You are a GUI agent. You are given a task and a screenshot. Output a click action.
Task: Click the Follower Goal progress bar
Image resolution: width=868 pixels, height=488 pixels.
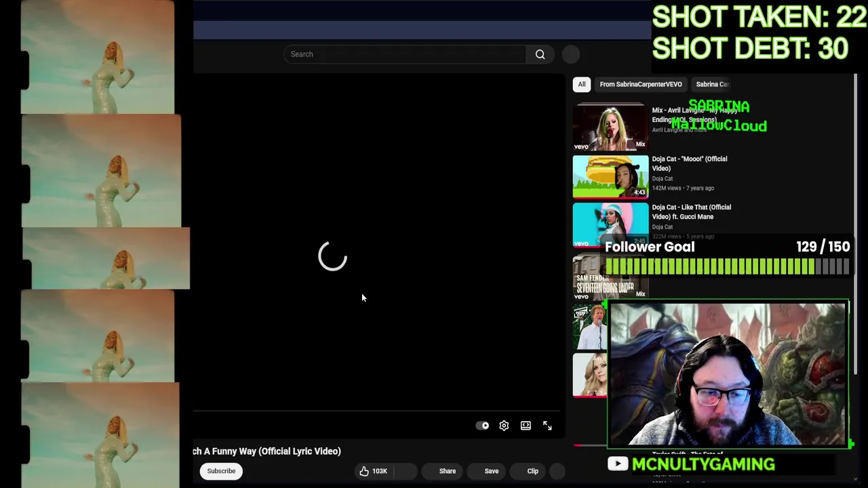pos(727,267)
